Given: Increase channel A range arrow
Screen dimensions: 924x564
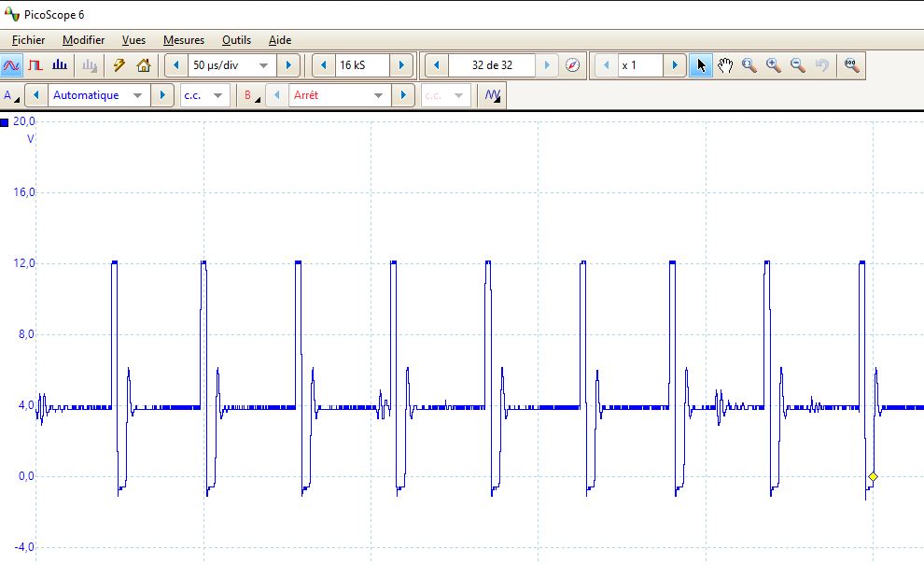Looking at the screenshot, I should click(162, 95).
